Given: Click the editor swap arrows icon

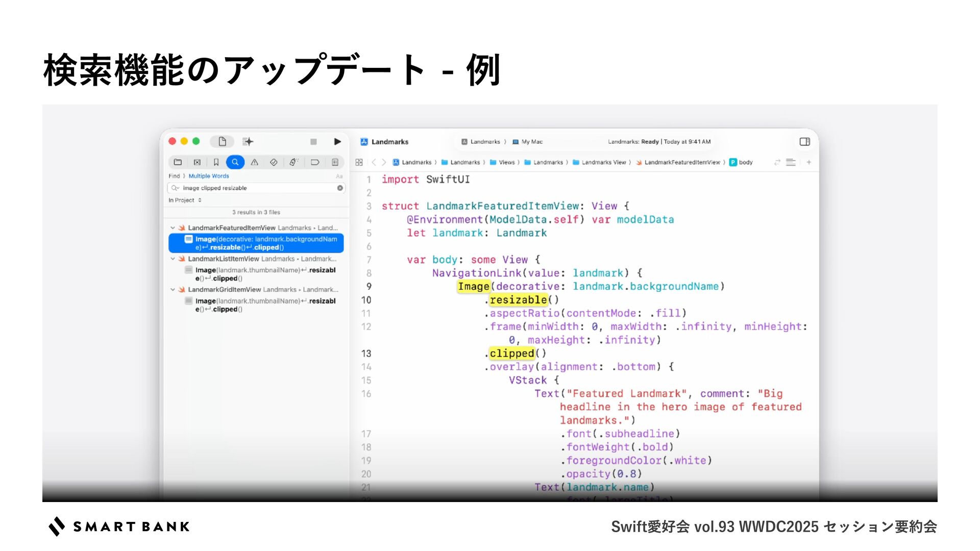Looking at the screenshot, I should point(777,162).
